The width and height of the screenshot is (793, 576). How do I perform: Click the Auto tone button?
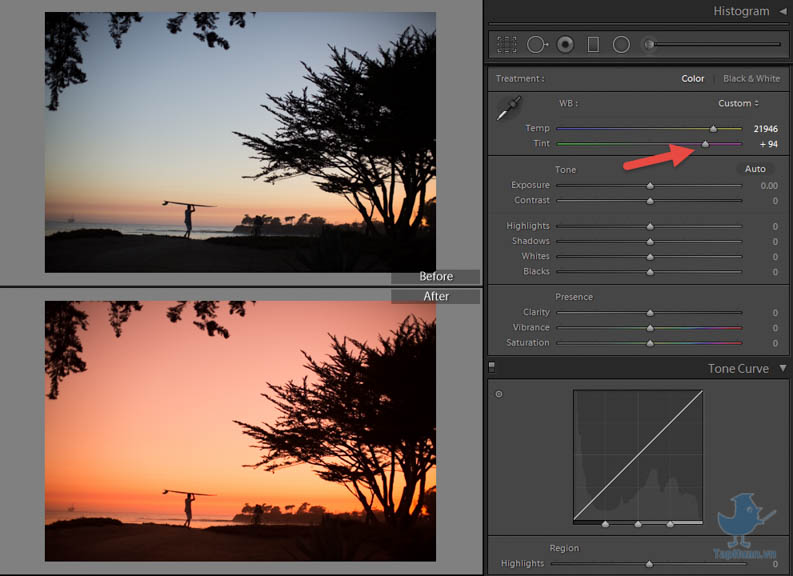tap(755, 169)
